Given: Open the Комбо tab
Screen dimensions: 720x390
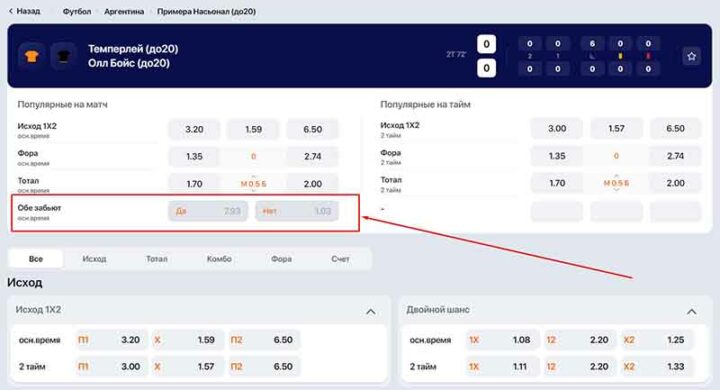Looking at the screenshot, I should click(219, 259).
